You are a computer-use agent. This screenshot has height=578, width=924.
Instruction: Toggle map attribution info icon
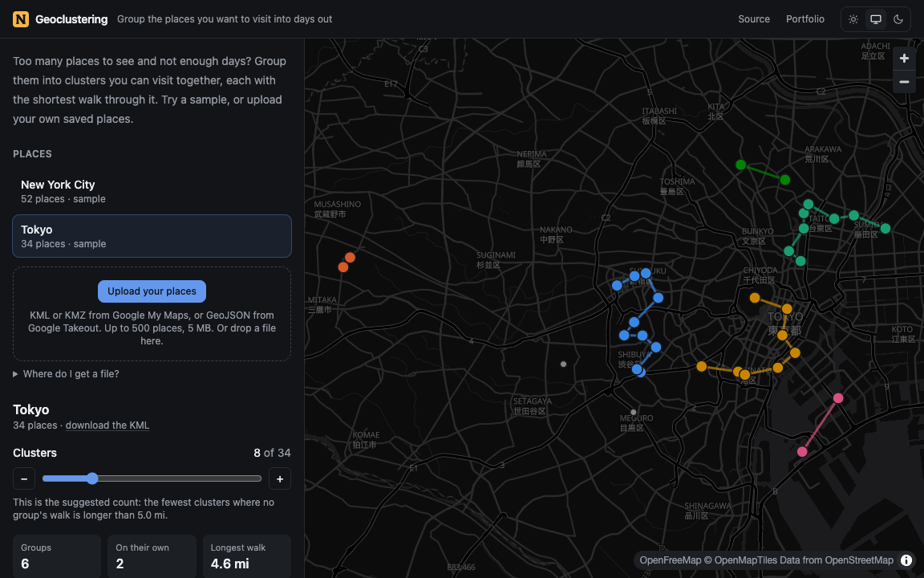tap(906, 560)
